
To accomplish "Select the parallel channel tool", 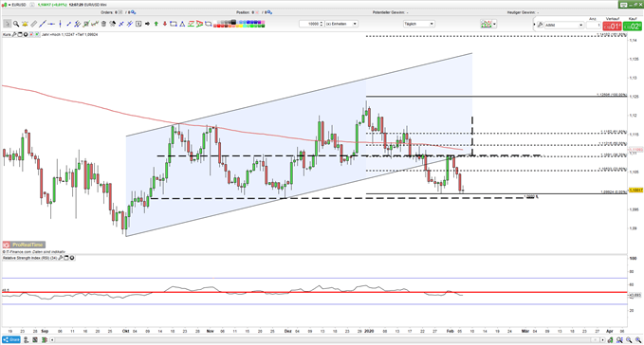I will click(77, 24).
